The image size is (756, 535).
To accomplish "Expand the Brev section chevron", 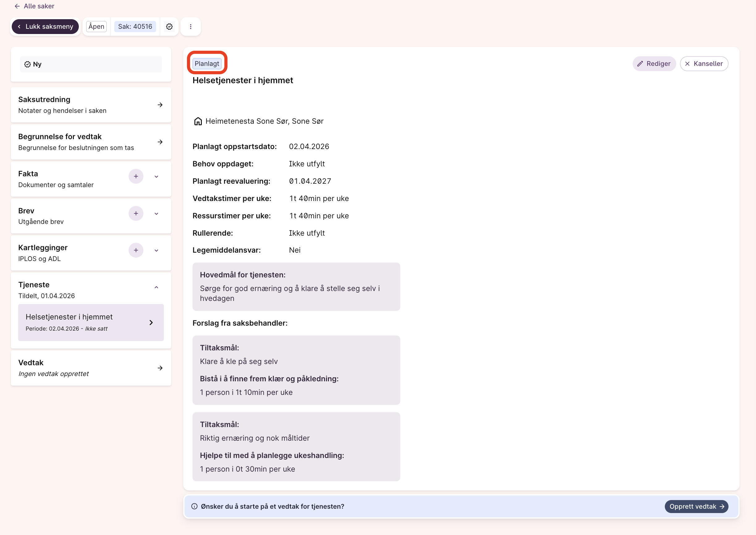I will click(x=156, y=213).
